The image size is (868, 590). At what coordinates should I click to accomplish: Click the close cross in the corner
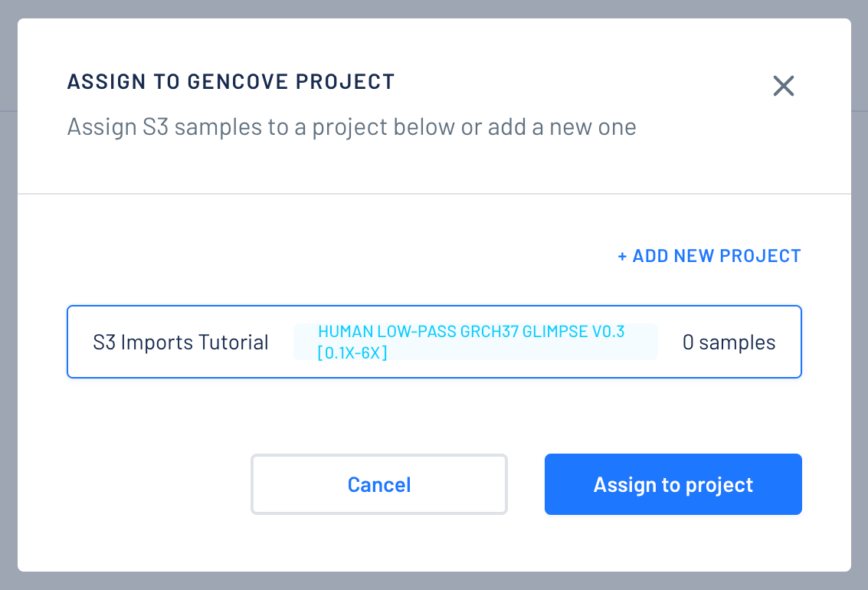click(783, 86)
